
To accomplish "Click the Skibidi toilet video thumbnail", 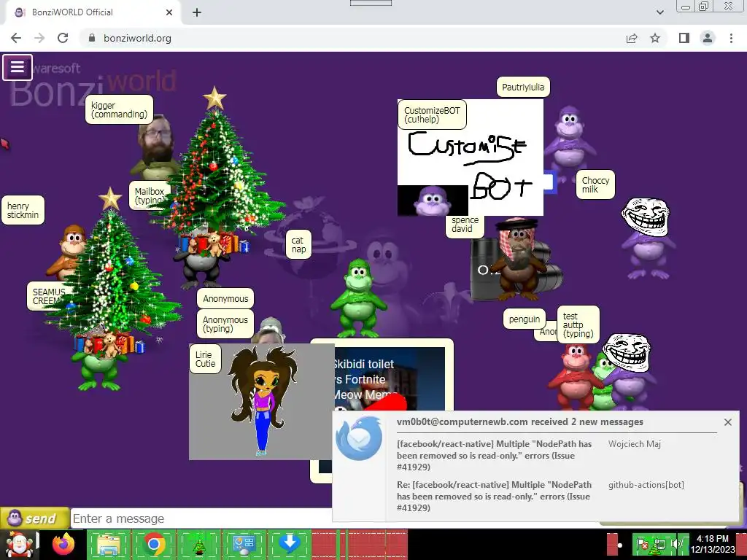I will pos(388,378).
